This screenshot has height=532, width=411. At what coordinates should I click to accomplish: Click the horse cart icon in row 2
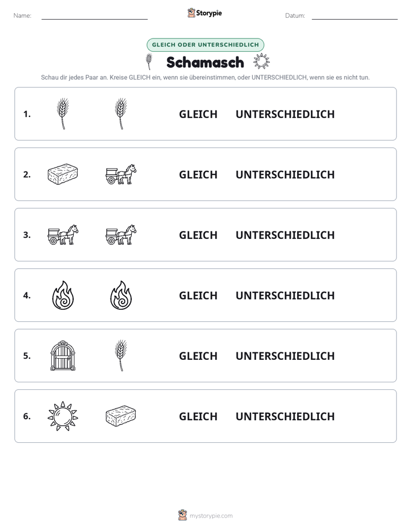(121, 174)
